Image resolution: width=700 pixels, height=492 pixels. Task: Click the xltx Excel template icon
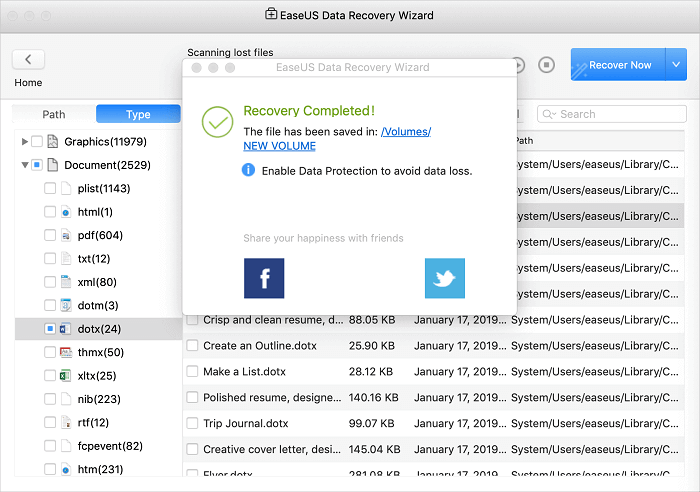coord(65,375)
